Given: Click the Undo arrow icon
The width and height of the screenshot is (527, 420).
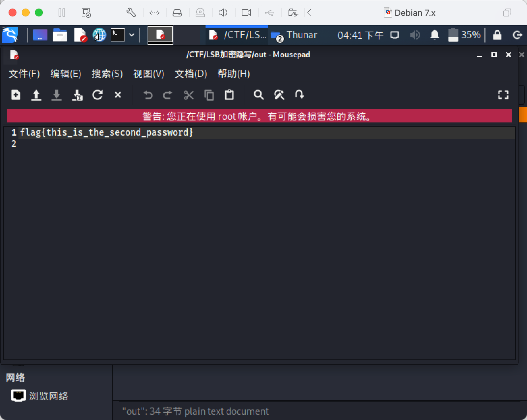Looking at the screenshot, I should coord(148,95).
